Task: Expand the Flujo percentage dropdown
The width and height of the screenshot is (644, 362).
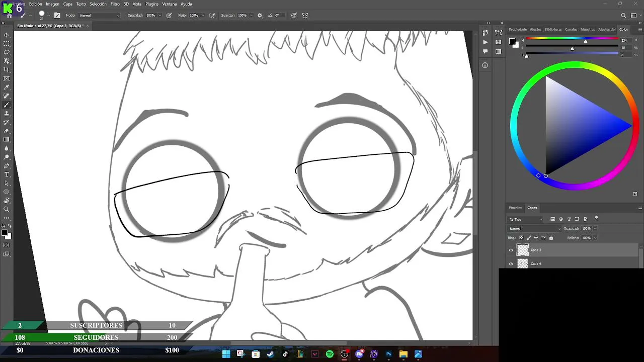Action: pos(203,16)
